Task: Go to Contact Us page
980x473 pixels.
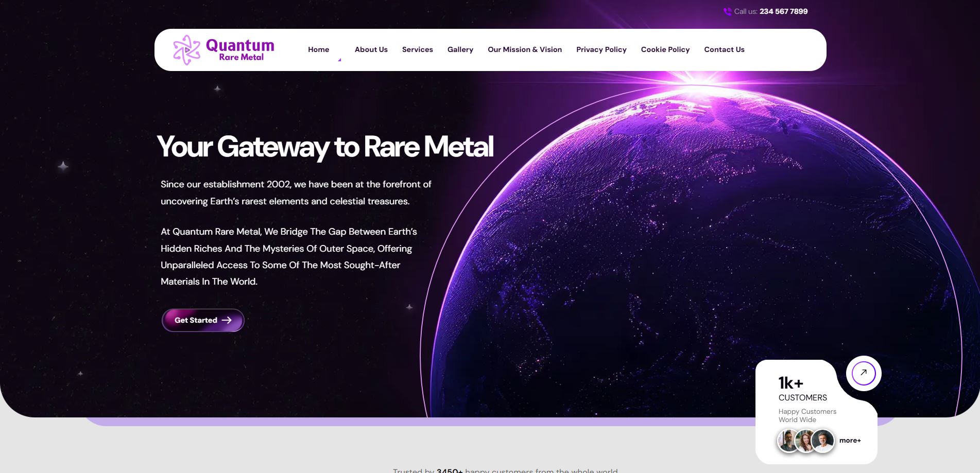Action: 724,50
